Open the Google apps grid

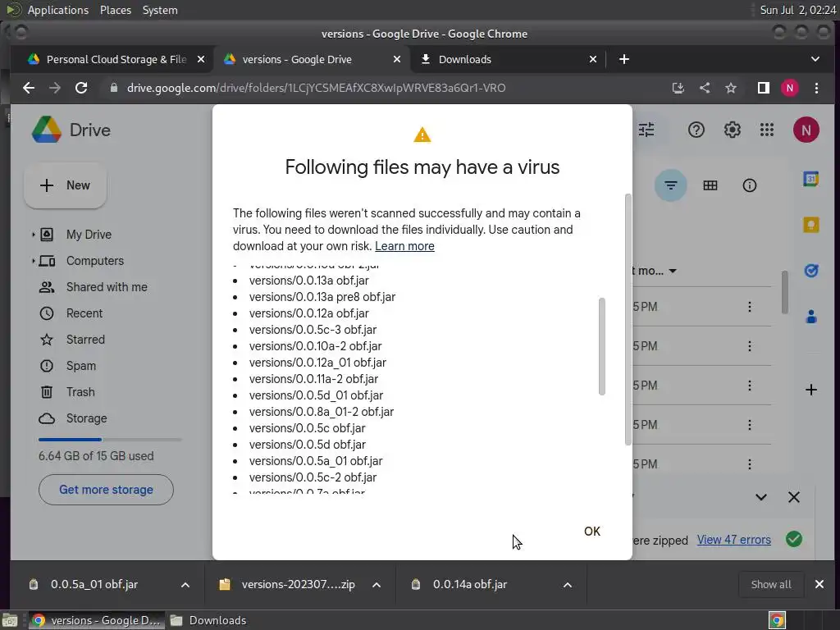coord(767,130)
